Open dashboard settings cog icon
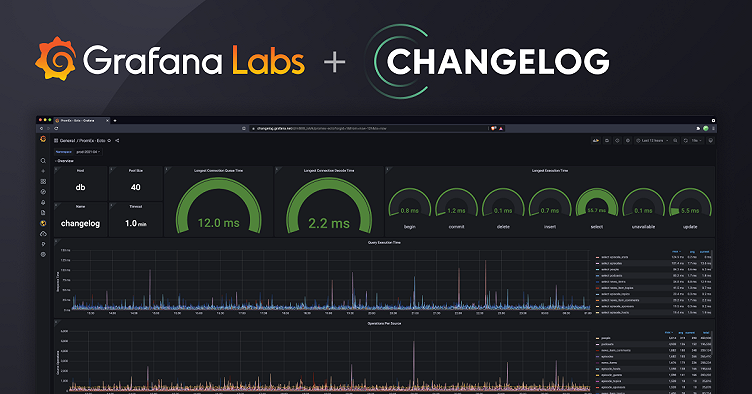 click(628, 140)
